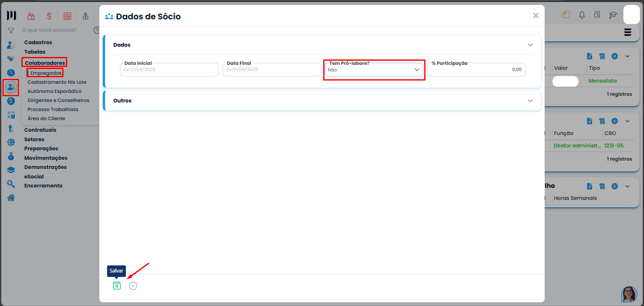The image size is (644, 306).
Task: Expand the eSocial menu
Action: (x=34, y=176)
